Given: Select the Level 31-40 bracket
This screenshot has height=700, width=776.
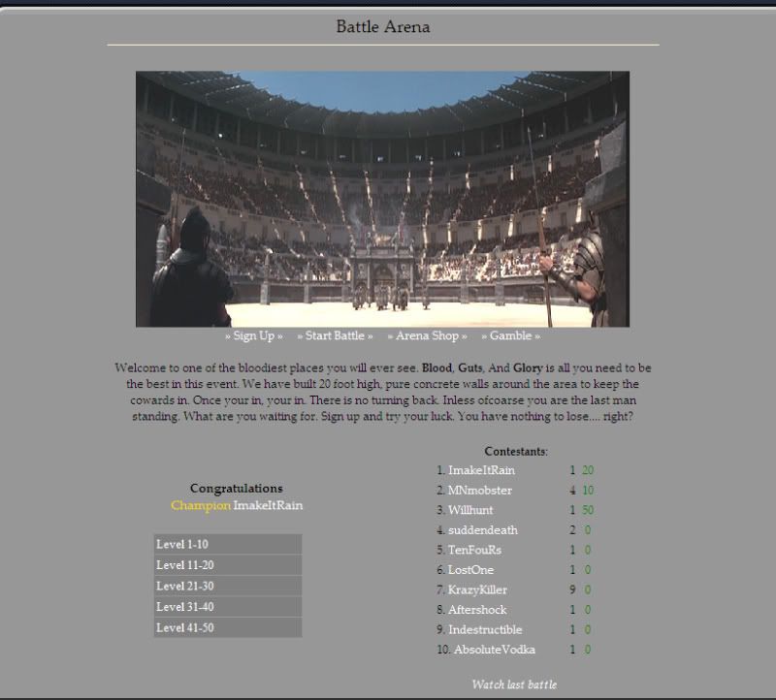Looking at the screenshot, I should point(228,607).
